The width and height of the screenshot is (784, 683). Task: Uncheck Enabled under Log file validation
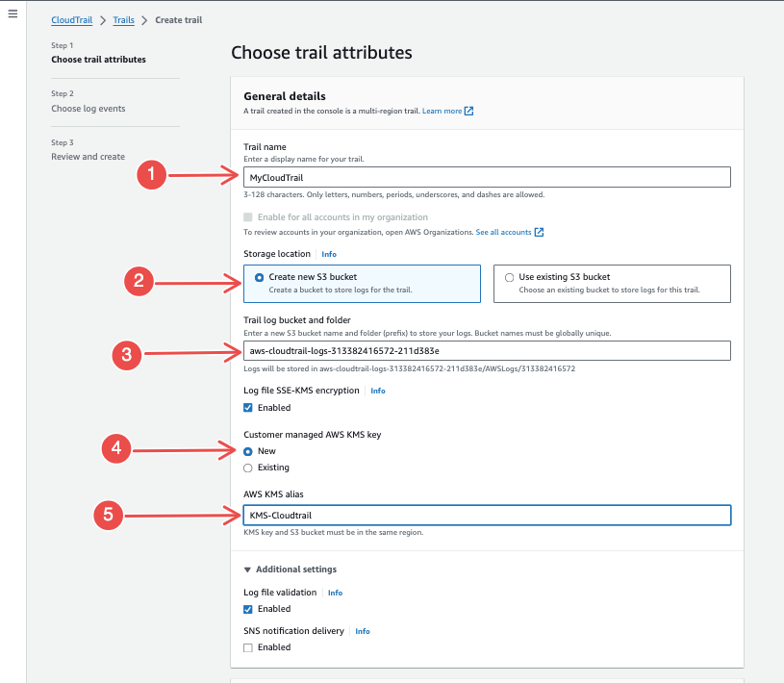pyautogui.click(x=248, y=609)
